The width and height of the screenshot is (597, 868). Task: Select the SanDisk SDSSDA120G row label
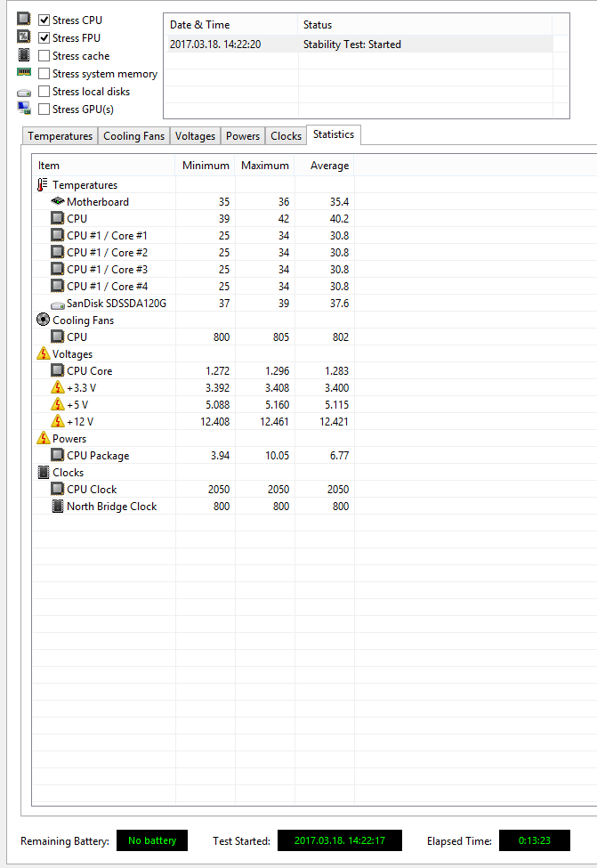pyautogui.click(x=117, y=304)
